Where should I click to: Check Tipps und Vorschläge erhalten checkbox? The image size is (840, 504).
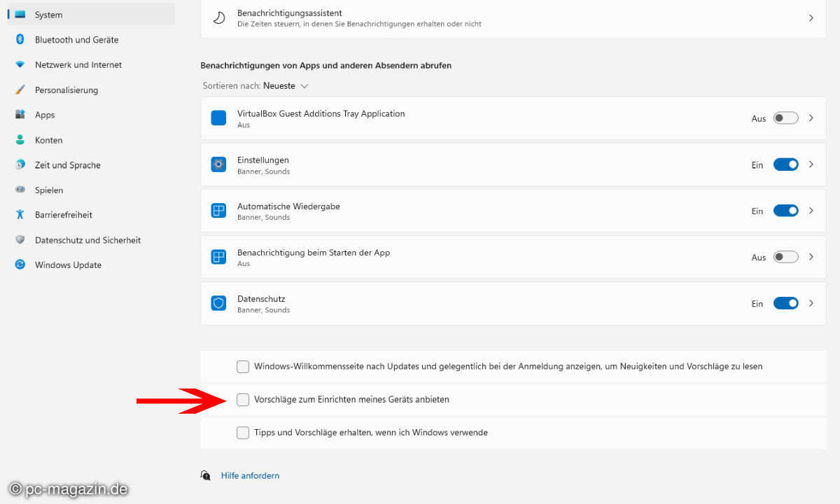[243, 433]
